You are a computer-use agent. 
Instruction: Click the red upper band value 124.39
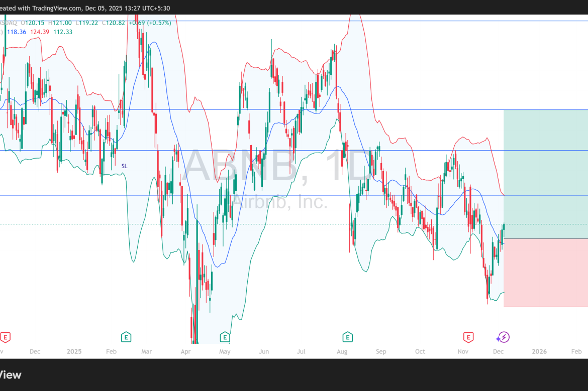pos(41,32)
